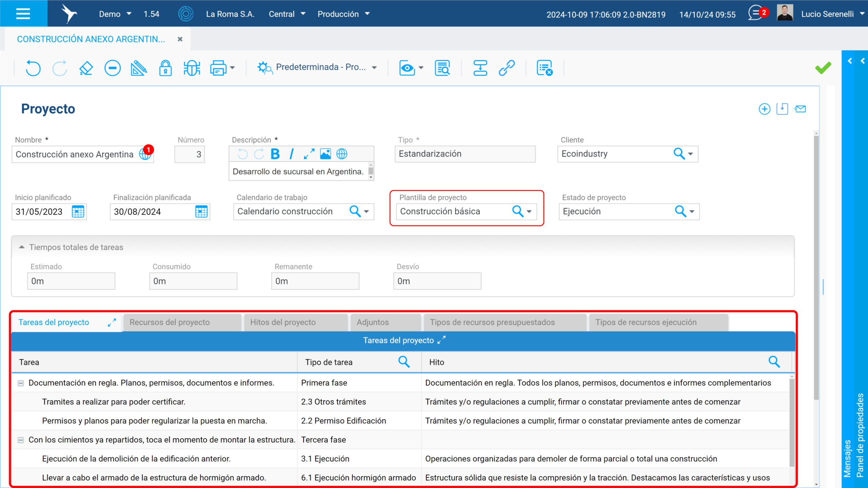
Task: Search in Tipo de tarea column
Action: pos(404,362)
